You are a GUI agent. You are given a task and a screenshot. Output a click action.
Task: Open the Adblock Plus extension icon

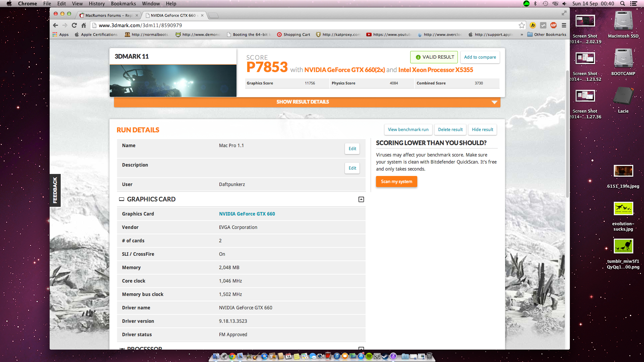553,25
